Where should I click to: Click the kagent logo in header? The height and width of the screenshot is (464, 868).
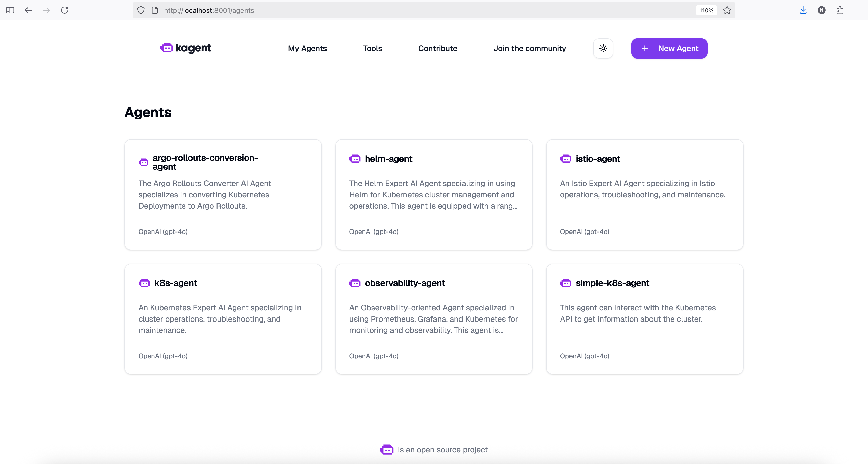(x=186, y=48)
